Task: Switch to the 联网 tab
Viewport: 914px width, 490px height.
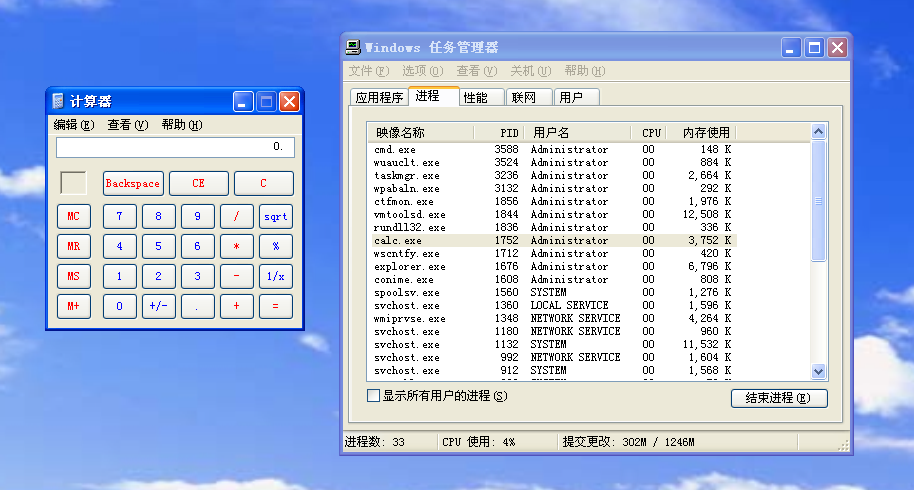Action: [529, 97]
